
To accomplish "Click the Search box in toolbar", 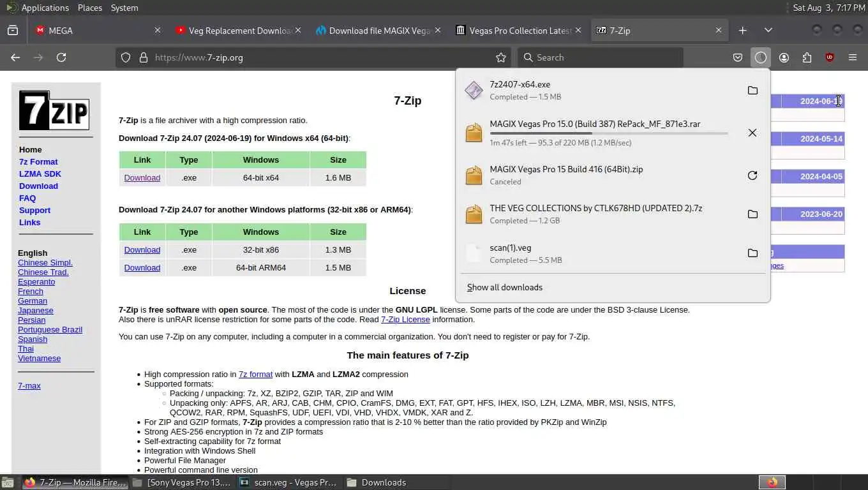I will pyautogui.click(x=600, y=57).
